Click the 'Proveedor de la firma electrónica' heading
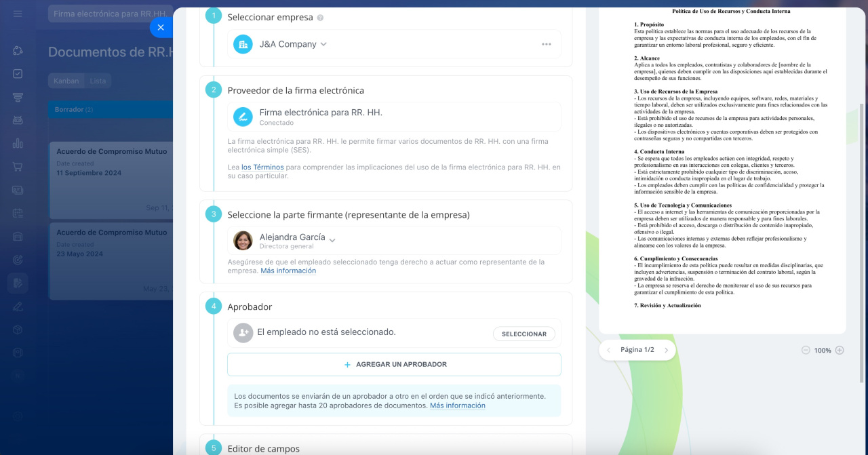Viewport: 868px width, 455px height. [x=296, y=90]
